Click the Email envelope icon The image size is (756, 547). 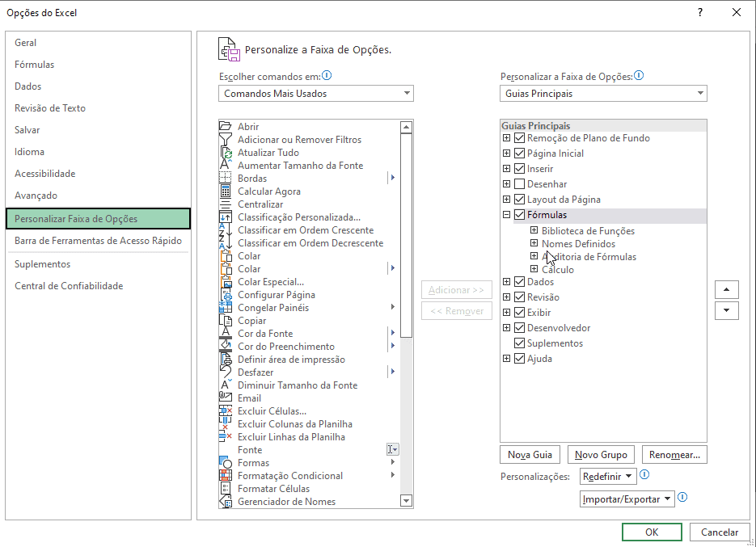(226, 398)
